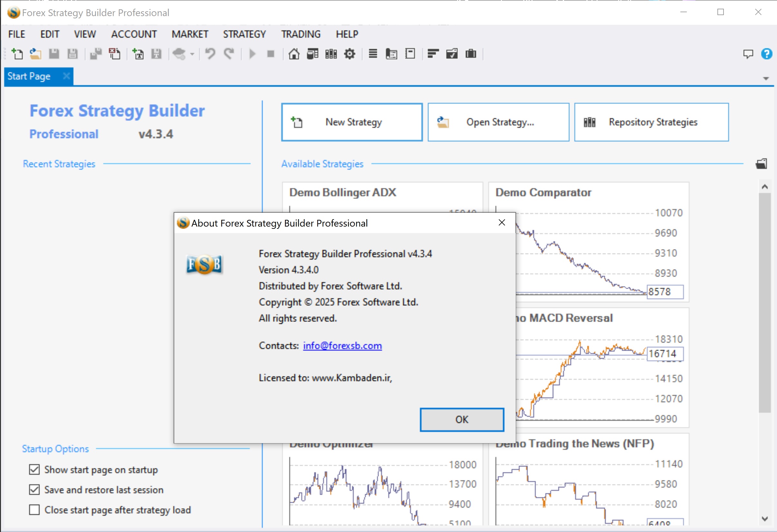Open the tab list dropdown arrow

point(766,79)
